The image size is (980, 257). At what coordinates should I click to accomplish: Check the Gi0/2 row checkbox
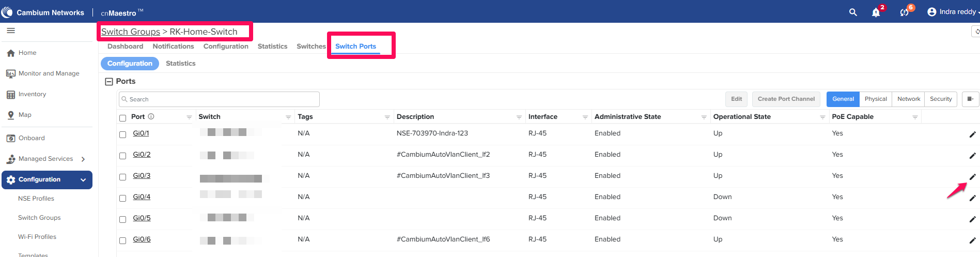click(x=123, y=156)
